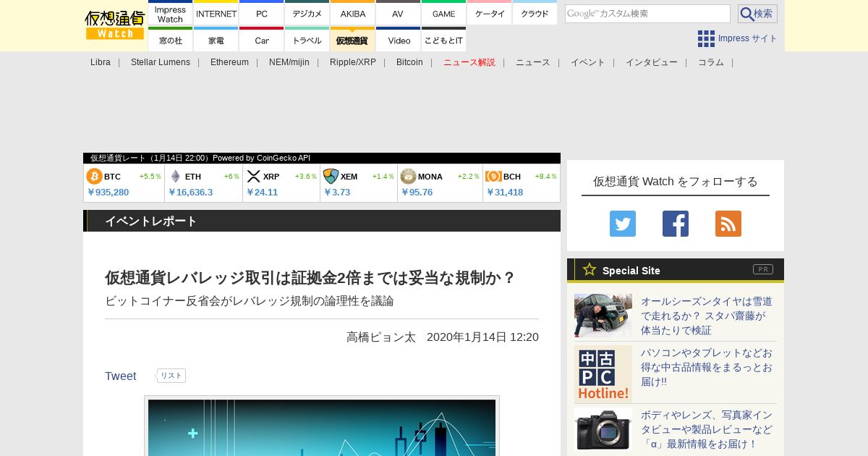Click the MONA coin icon
Image resolution: width=868 pixels, height=456 pixels.
[x=408, y=176]
